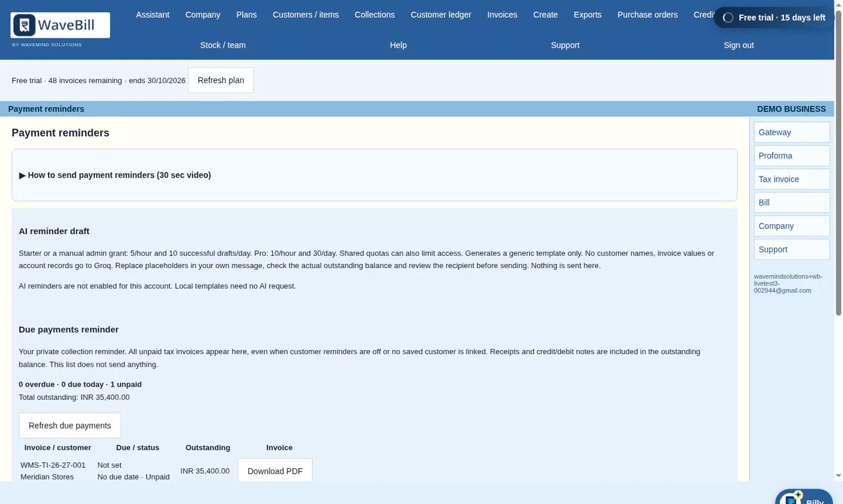Viewport: 843px width, 504px height.
Task: Open the Create menu item
Action: tap(546, 15)
